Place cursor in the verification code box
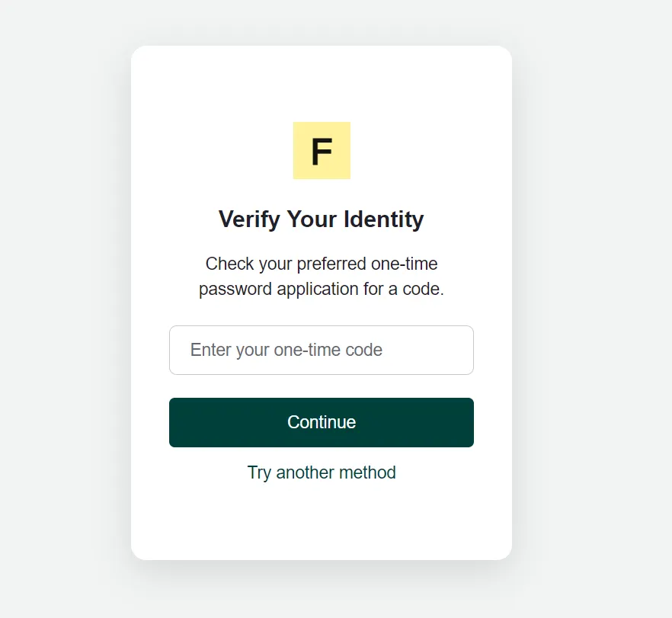This screenshot has width=672, height=618. [322, 350]
